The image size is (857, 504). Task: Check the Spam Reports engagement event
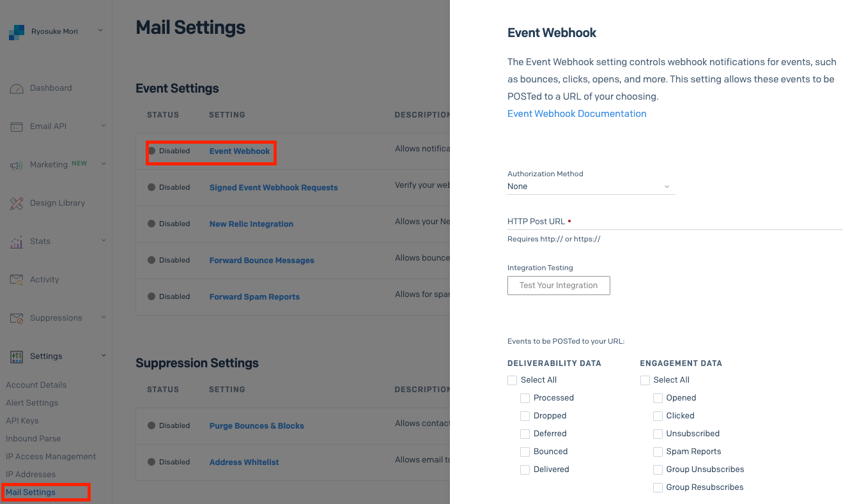(x=658, y=451)
